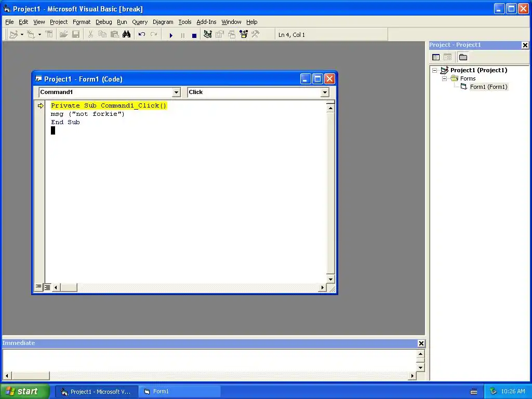Screen dimensions: 532x399
Task: Click the Save Project floppy icon
Action: pyautogui.click(x=76, y=35)
